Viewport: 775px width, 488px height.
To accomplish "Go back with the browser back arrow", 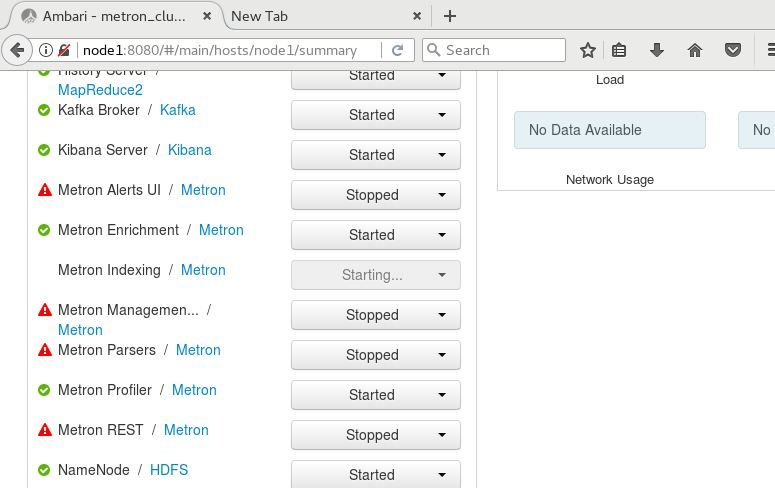I will pyautogui.click(x=17, y=50).
